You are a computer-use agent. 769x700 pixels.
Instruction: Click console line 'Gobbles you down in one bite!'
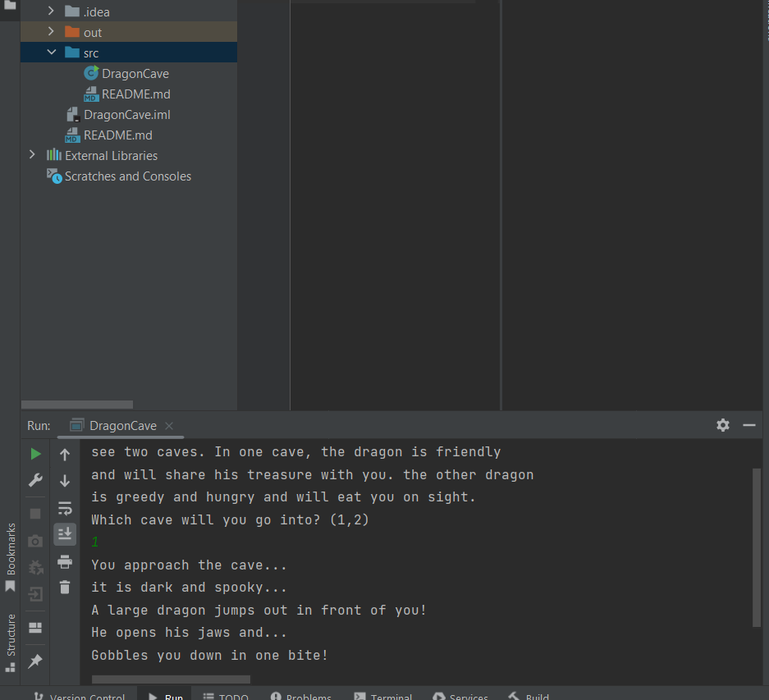pos(209,656)
